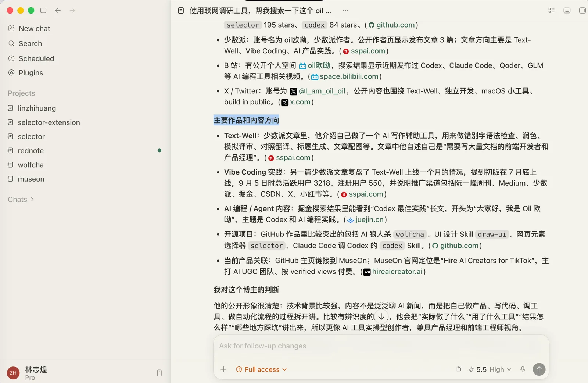Open github.com link in 开源项目 bullet

click(456, 246)
